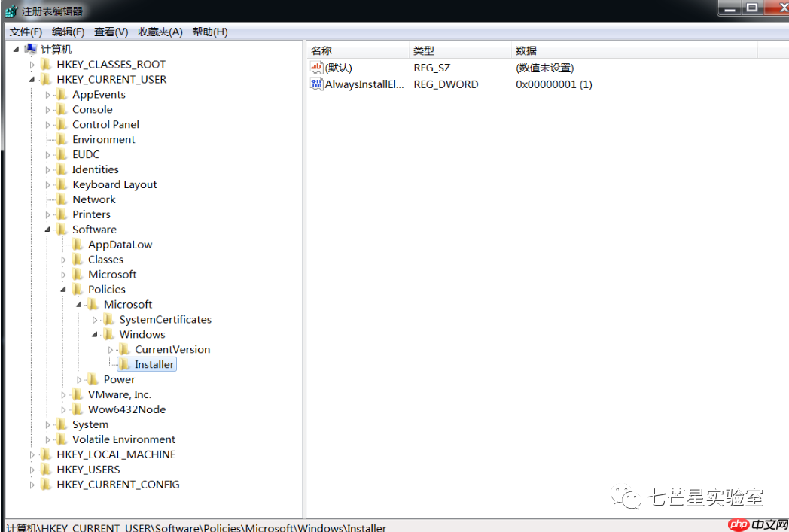Screen dimensions: 789x532
Task: Click the DWORD icon beside AlwaysInstallEl...
Action: coord(317,84)
